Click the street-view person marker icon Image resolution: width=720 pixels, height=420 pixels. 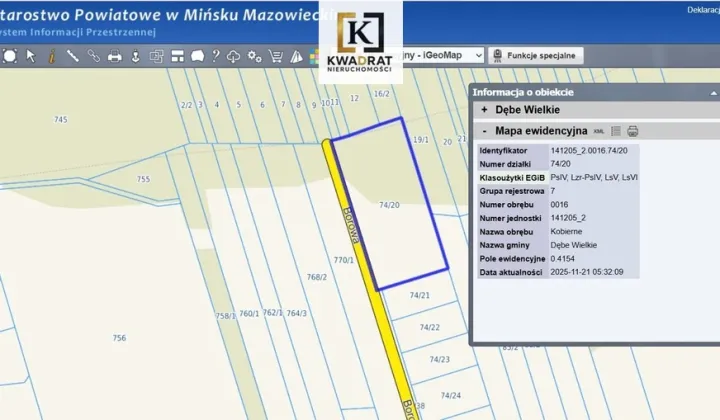pyautogui.click(x=135, y=56)
